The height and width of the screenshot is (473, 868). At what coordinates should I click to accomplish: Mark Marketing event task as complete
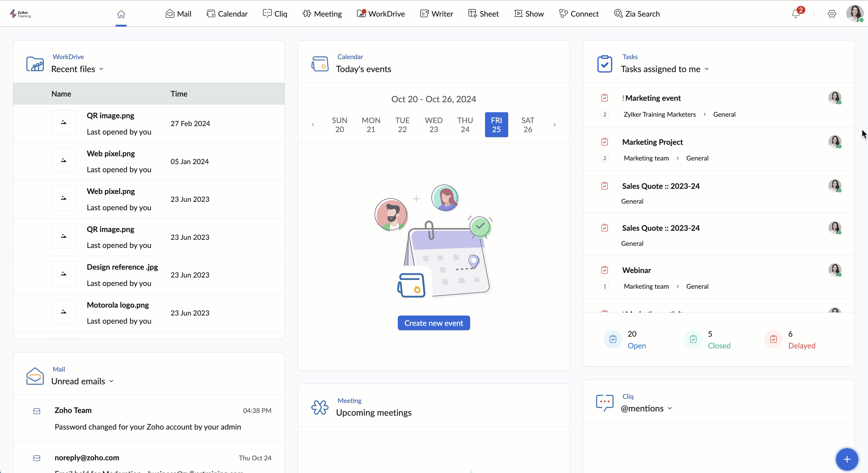[605, 98]
